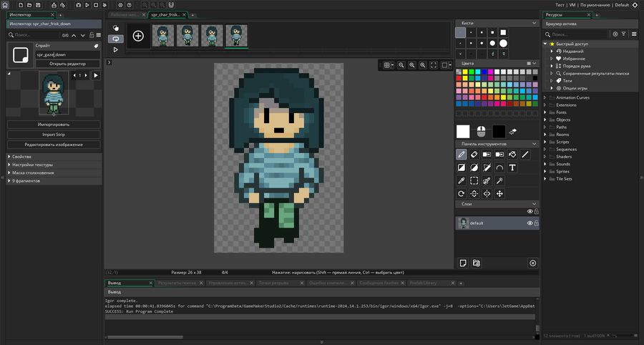The image size is (644, 345).
Task: Add a new layer folder group
Action: click(477, 263)
